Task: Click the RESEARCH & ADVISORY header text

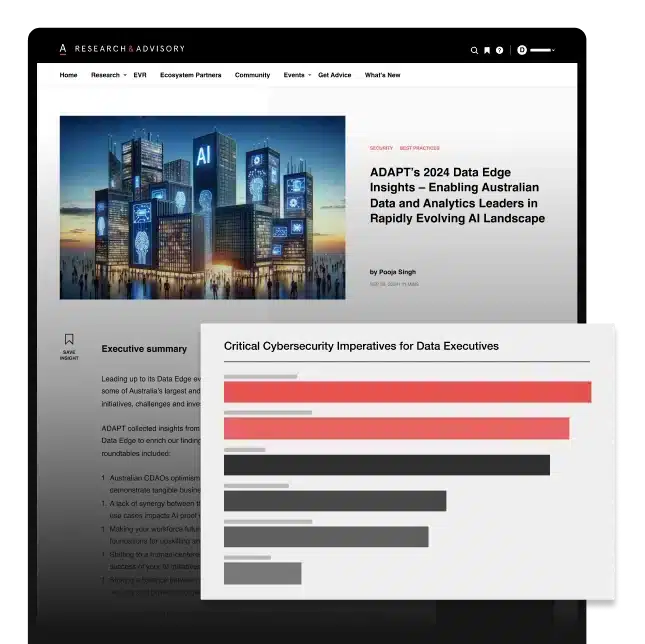Action: (x=130, y=49)
